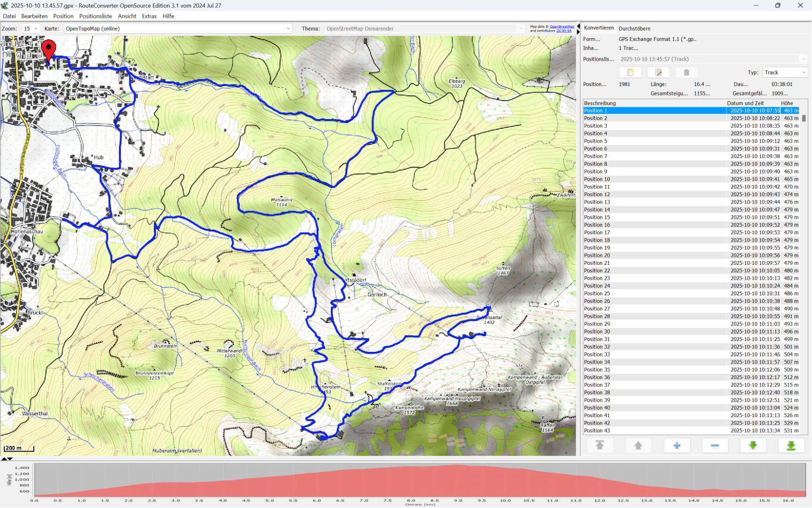Collapse the elevation profile via splitter arrows

click(x=10, y=459)
